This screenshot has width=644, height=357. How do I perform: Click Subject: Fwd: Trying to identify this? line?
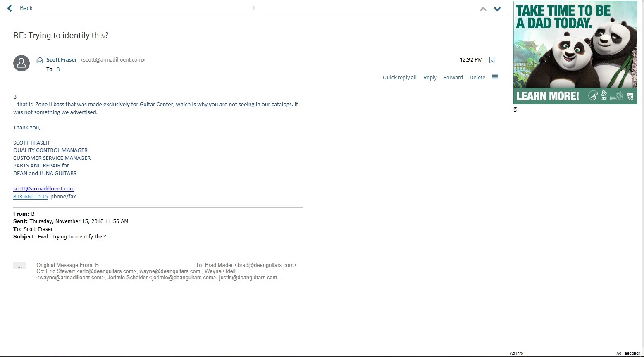(x=60, y=237)
